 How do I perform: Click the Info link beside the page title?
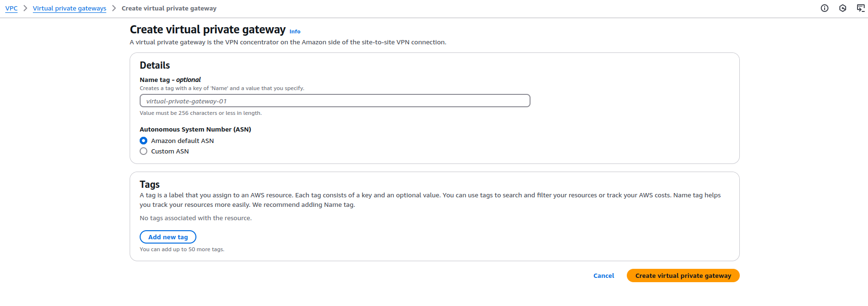tap(295, 31)
